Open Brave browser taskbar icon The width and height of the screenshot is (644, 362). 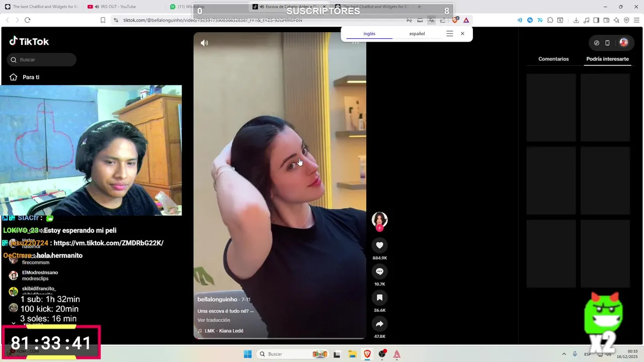(367, 354)
